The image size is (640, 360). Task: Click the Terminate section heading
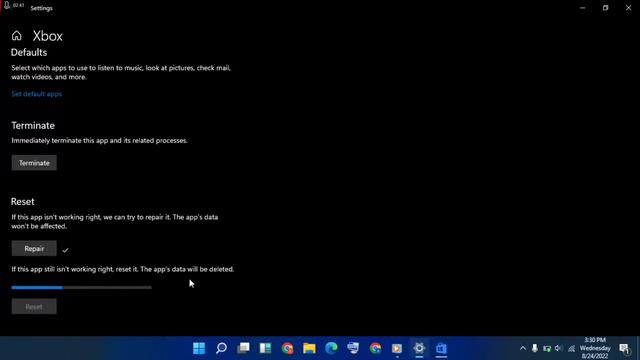coord(33,125)
